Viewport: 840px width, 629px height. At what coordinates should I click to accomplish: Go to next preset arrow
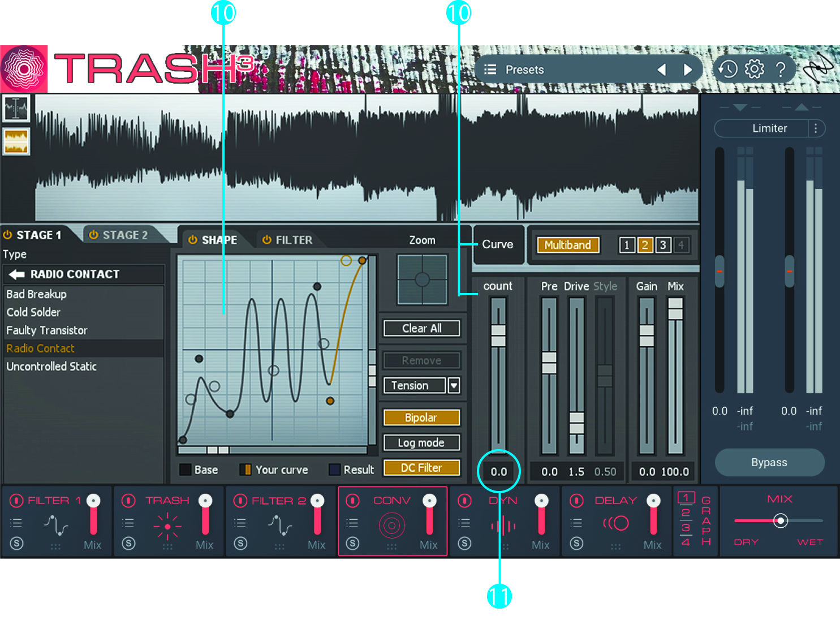(687, 70)
